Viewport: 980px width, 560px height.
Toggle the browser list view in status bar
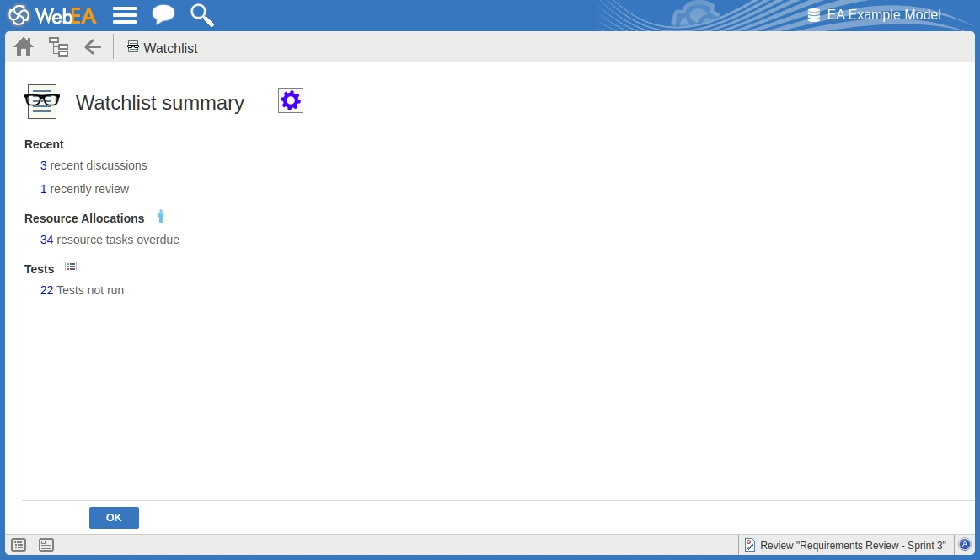[x=19, y=545]
